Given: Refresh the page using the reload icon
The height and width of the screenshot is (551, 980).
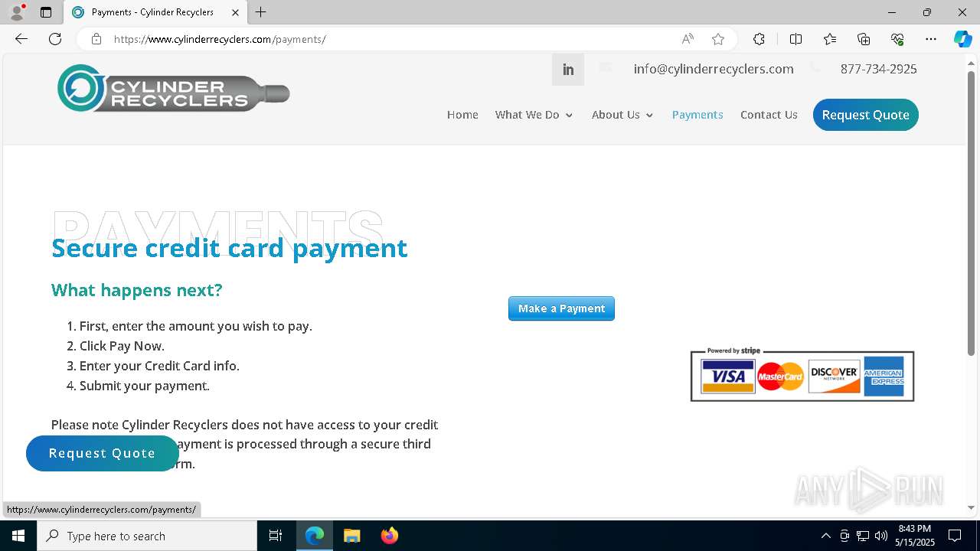Looking at the screenshot, I should (55, 39).
